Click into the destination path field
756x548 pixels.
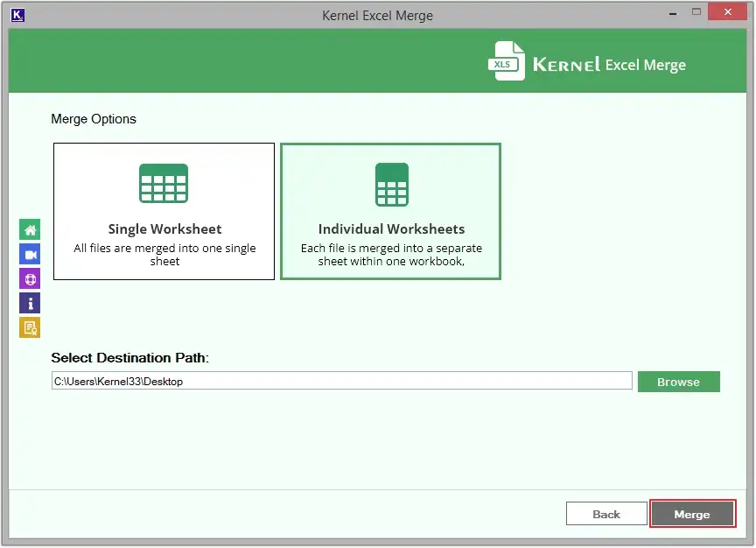[341, 381]
